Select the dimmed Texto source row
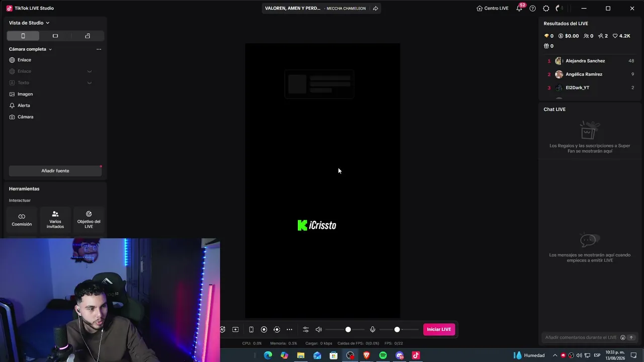The width and height of the screenshot is (644, 362). 55,82
